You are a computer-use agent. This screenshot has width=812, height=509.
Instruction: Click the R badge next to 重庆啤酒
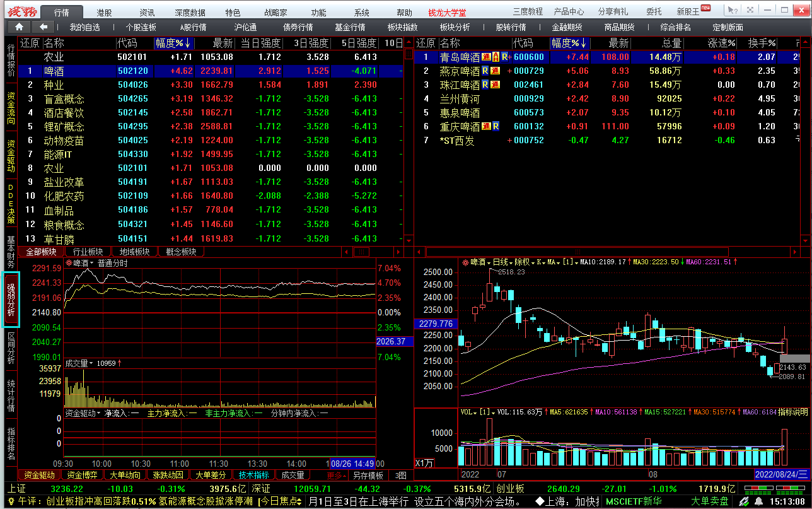(x=496, y=126)
